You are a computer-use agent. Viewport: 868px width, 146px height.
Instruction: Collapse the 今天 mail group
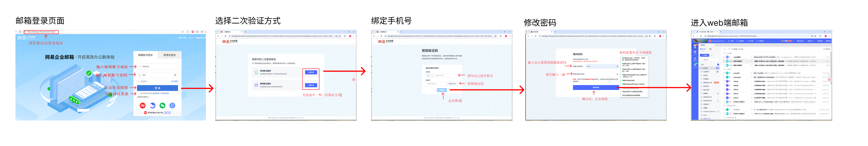point(726,53)
